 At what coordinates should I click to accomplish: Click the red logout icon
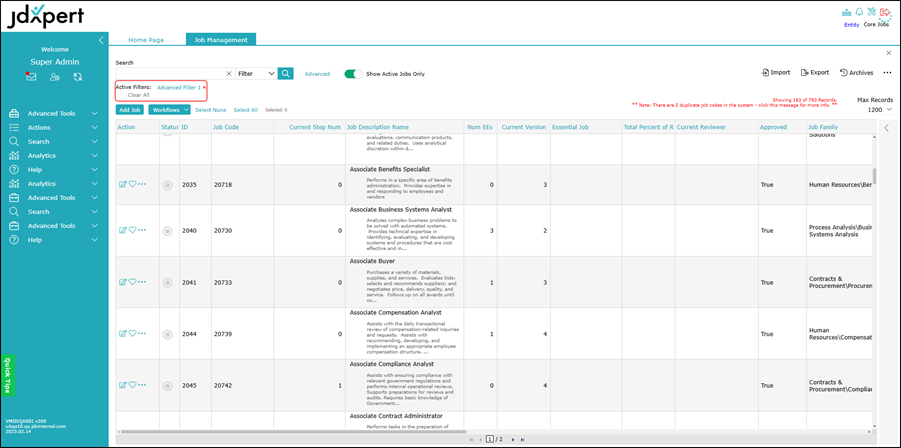(x=884, y=12)
